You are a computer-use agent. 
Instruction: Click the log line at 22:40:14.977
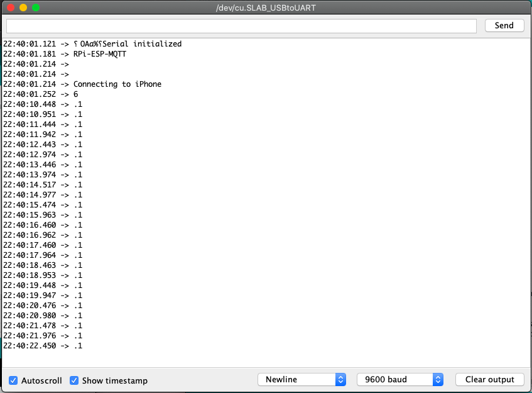pyautogui.click(x=43, y=195)
